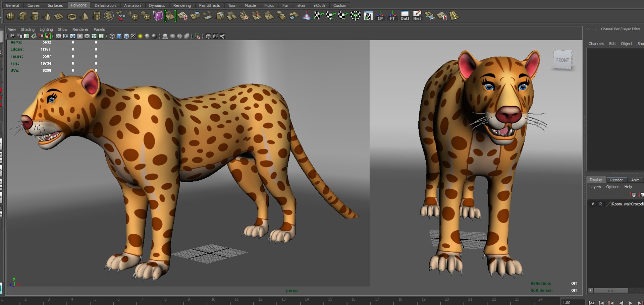Image resolution: width=644 pixels, height=305 pixels.
Task: Create a polygon plane from the shelf
Action: point(59,16)
